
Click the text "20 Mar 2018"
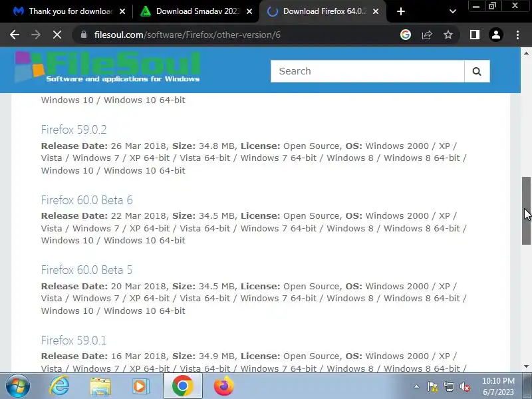click(138, 286)
